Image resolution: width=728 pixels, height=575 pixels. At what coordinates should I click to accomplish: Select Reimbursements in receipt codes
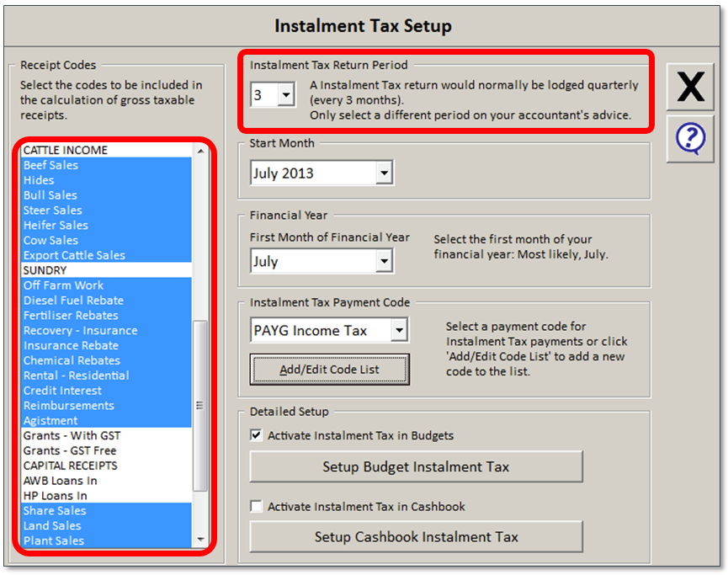click(x=107, y=405)
